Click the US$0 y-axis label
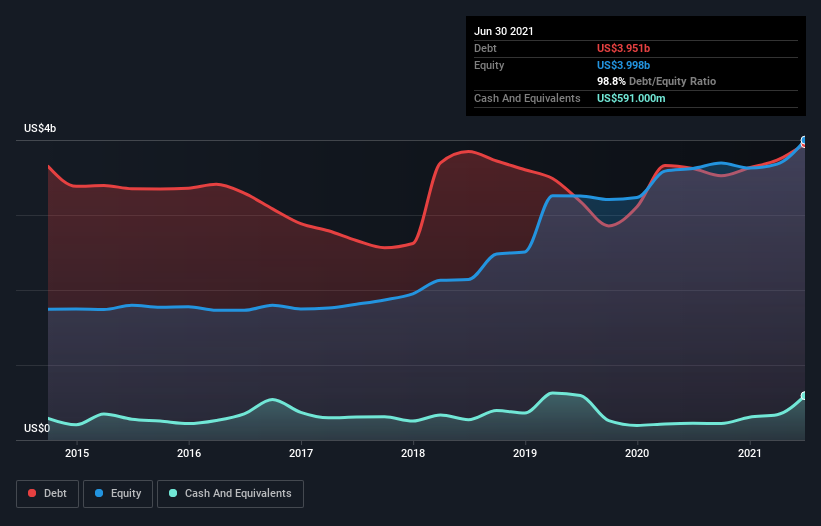 [x=37, y=428]
